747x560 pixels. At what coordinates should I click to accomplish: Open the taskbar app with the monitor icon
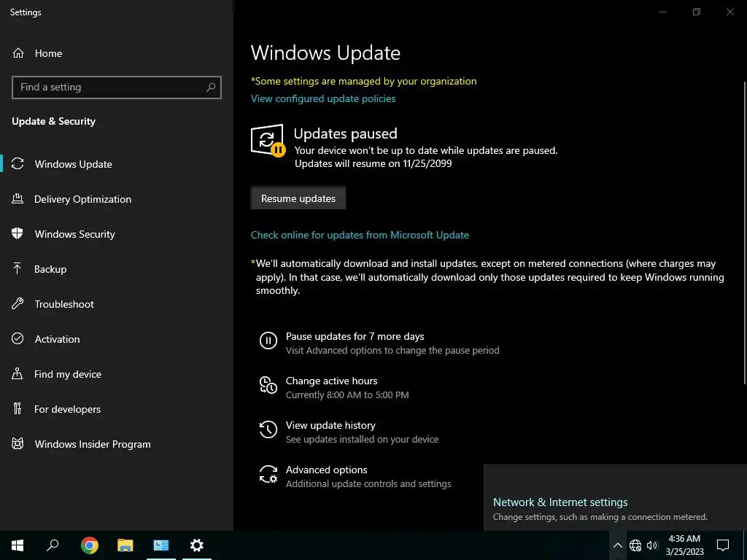click(x=161, y=545)
